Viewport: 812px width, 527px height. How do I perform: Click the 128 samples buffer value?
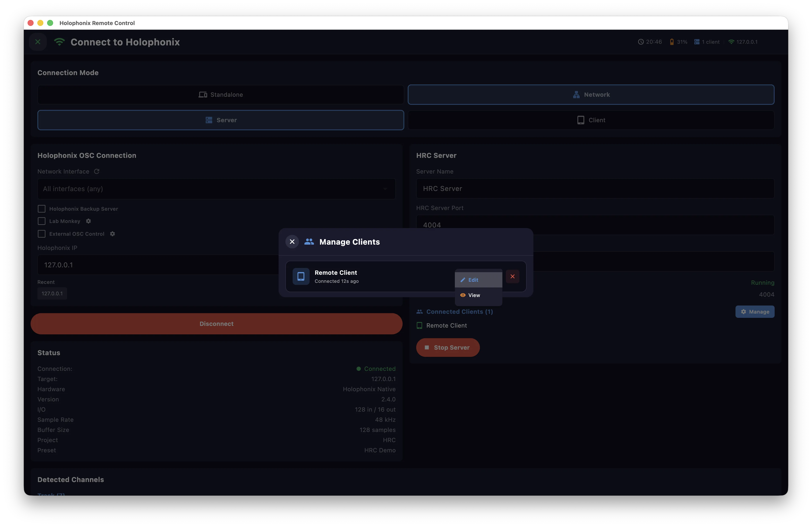coord(377,430)
